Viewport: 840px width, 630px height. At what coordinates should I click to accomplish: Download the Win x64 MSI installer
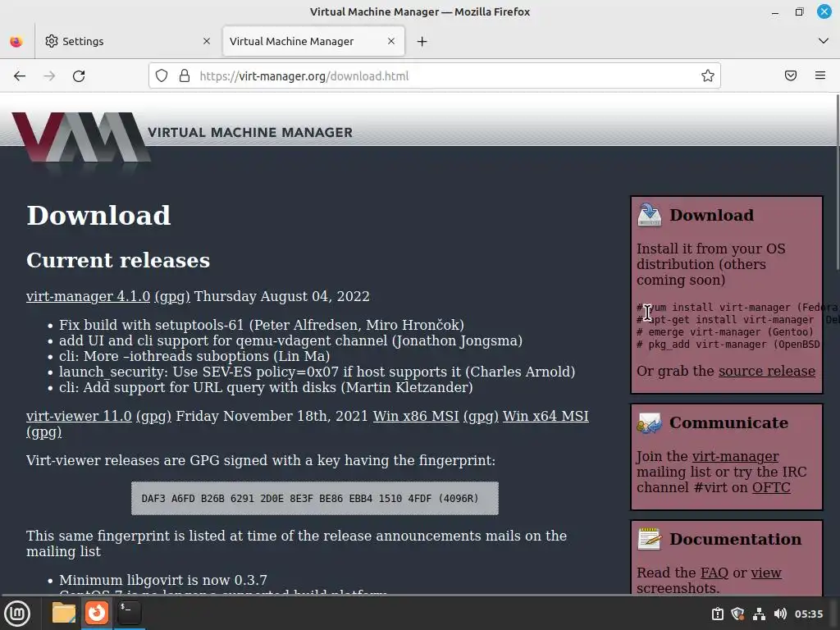click(546, 416)
